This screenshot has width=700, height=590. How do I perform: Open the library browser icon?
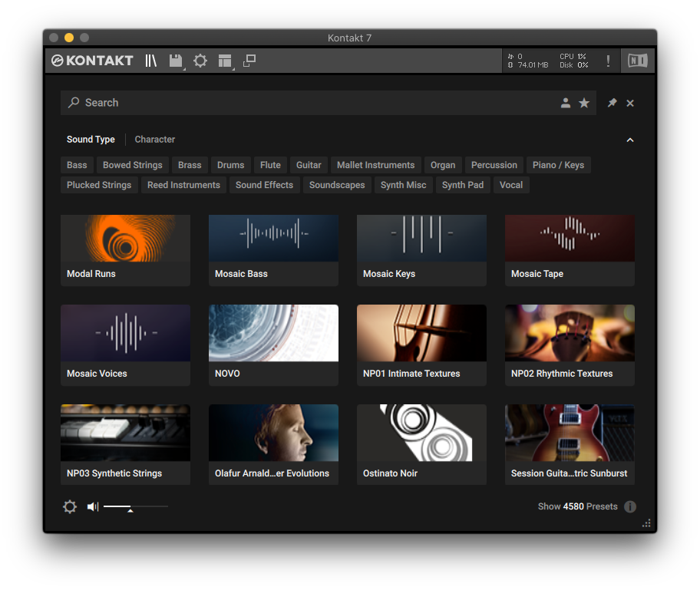(x=150, y=61)
